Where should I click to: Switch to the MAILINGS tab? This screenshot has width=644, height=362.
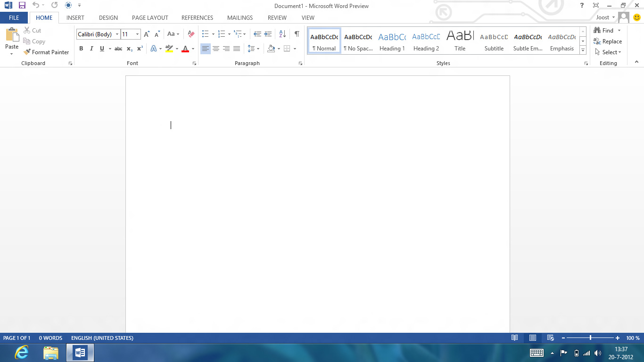(240, 18)
